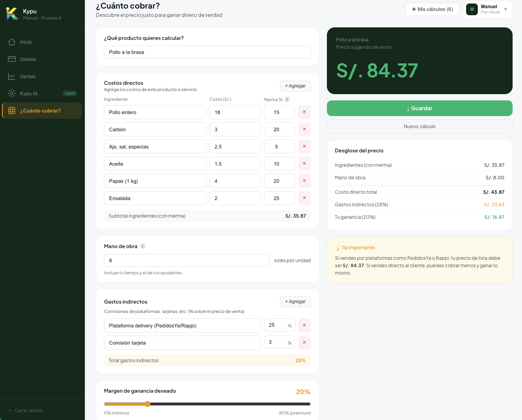Start a Nuevo cálculo
The width and height of the screenshot is (522, 420).
420,126
